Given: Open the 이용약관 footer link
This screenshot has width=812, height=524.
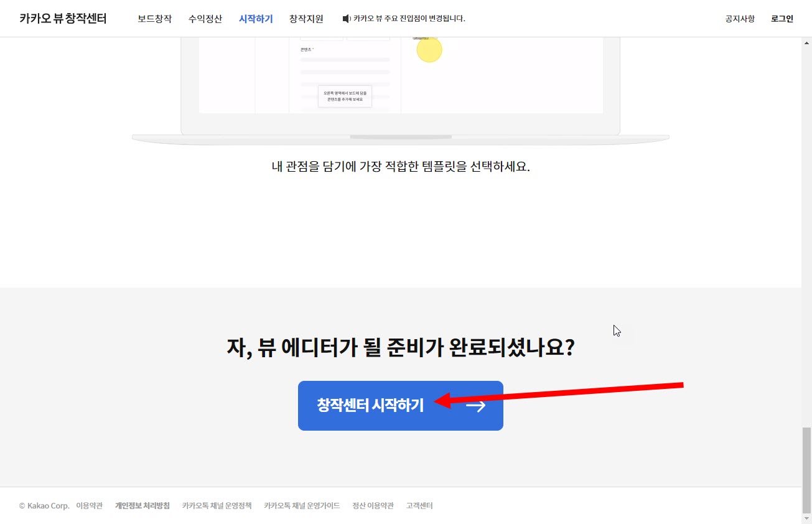Looking at the screenshot, I should point(90,506).
